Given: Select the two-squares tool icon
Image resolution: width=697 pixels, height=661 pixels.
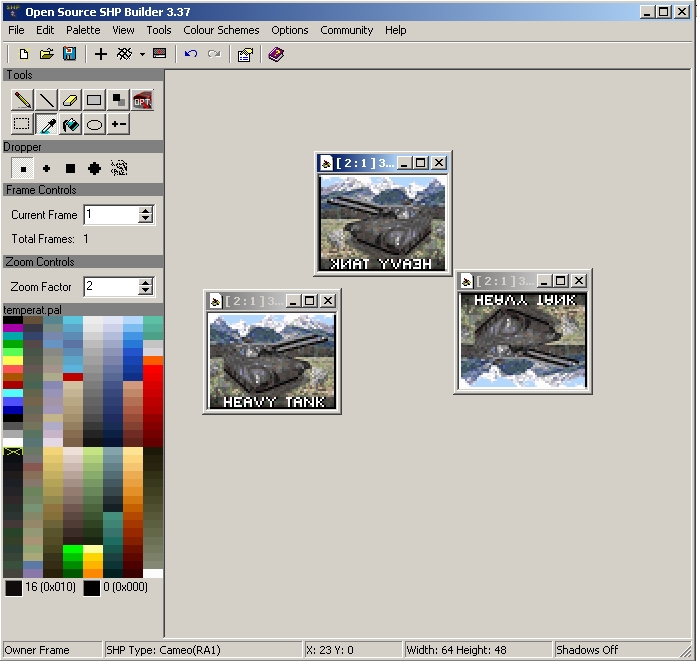Looking at the screenshot, I should point(118,100).
